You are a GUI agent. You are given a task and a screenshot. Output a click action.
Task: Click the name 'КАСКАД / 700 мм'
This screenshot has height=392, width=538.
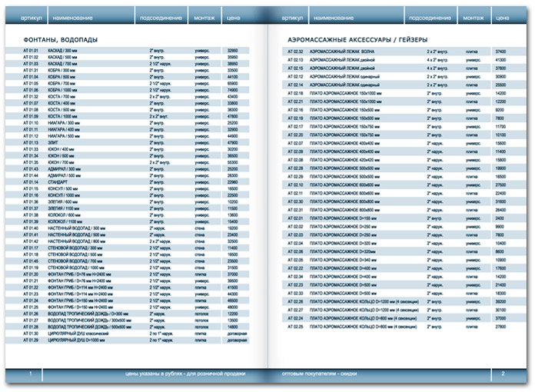(x=62, y=64)
